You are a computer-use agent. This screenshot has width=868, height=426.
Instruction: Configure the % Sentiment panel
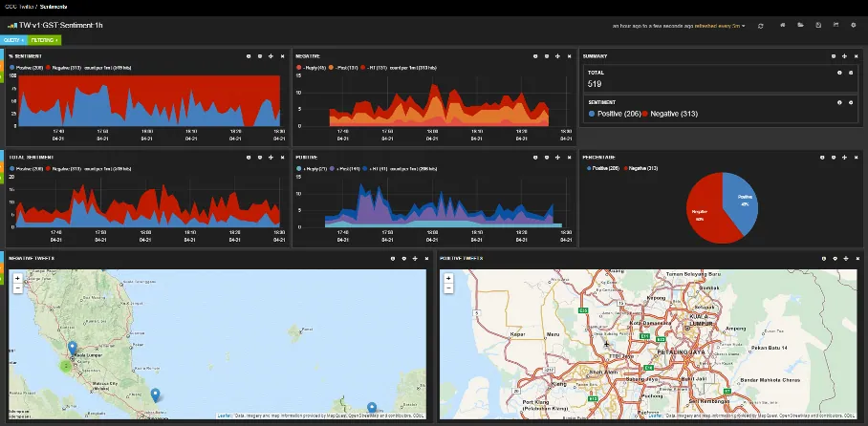[260, 56]
